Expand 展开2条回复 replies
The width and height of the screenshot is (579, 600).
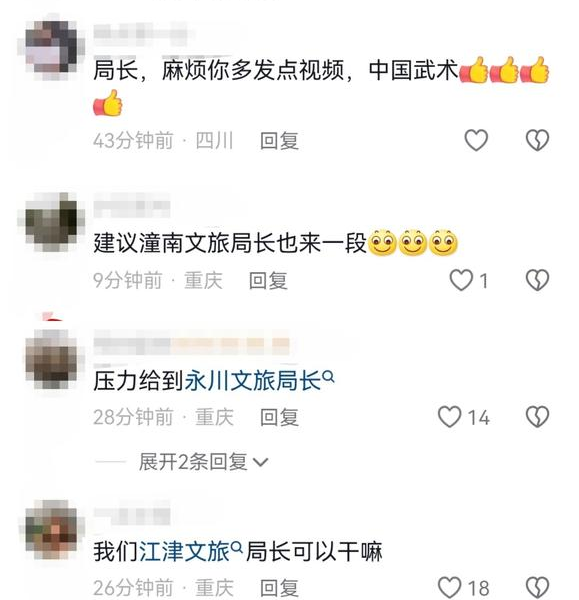203,462
